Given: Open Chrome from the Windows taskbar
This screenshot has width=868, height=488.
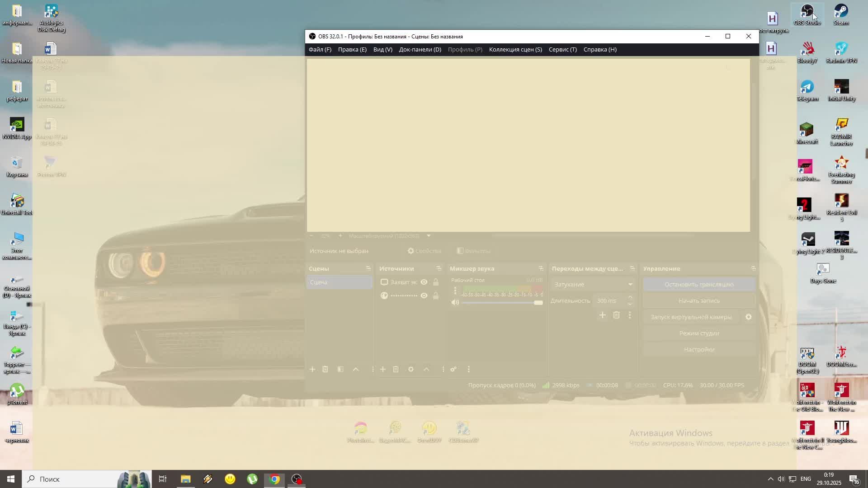Looking at the screenshot, I should click(x=274, y=479).
